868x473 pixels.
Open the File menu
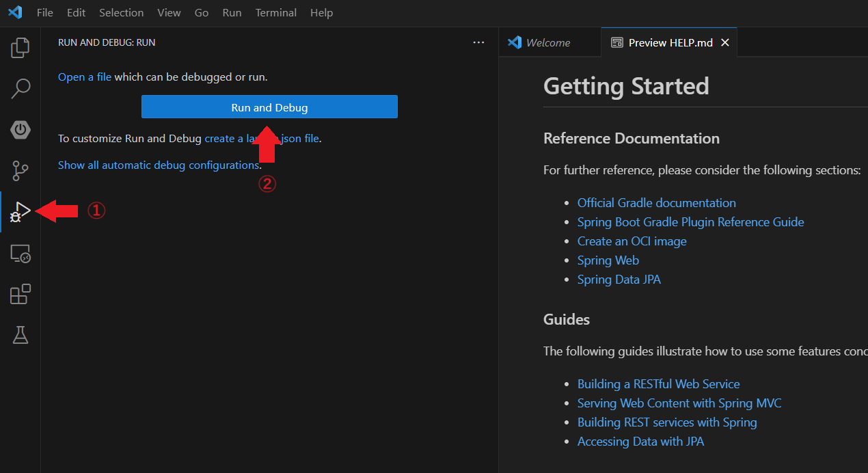[44, 13]
